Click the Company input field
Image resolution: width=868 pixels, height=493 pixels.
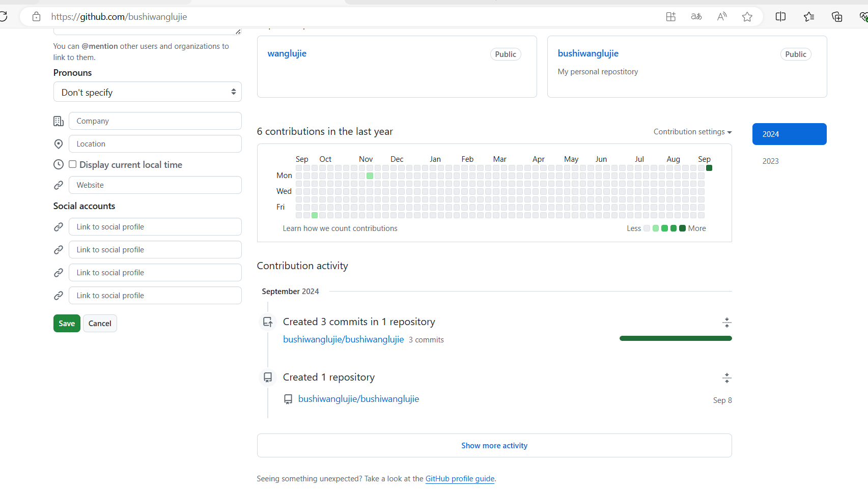(x=155, y=121)
